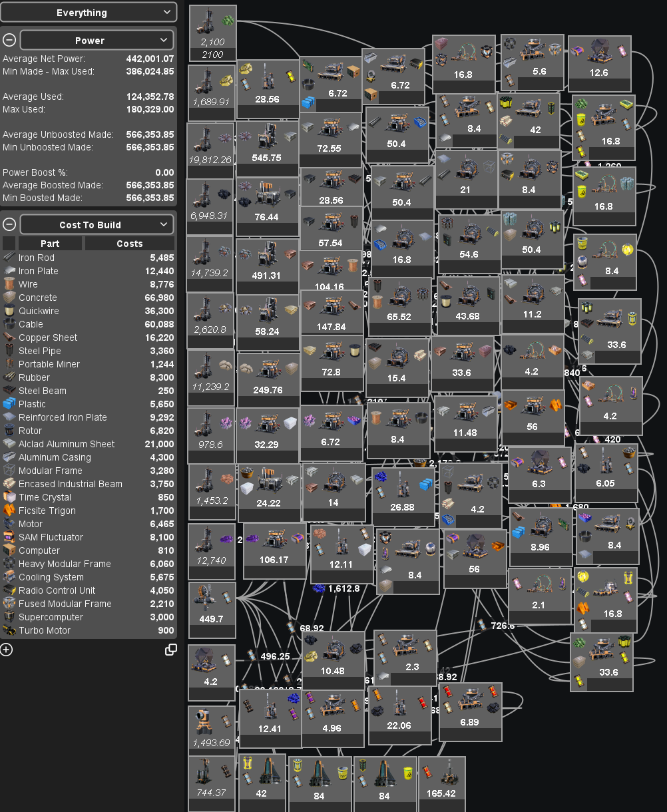Select the smelter node showing 545.75

[267, 148]
